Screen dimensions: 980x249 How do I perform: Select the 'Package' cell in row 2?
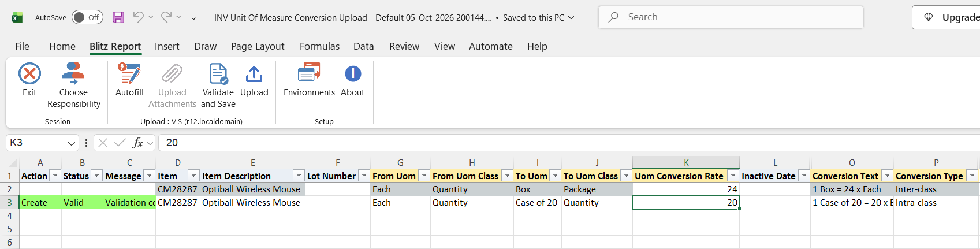point(597,189)
